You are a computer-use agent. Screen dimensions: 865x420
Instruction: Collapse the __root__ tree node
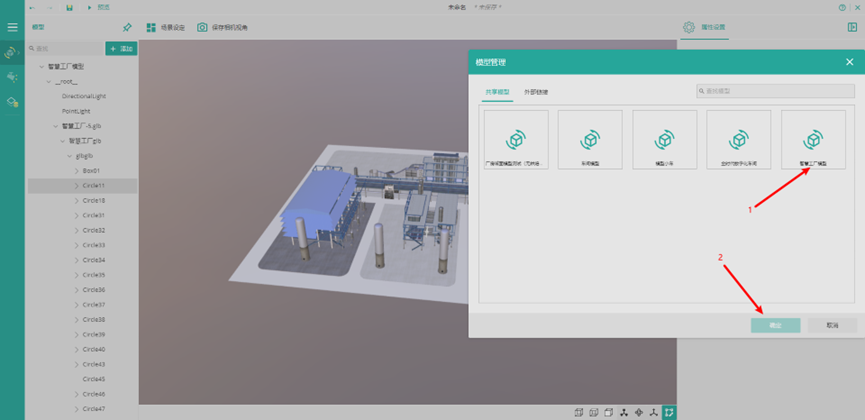coord(49,81)
